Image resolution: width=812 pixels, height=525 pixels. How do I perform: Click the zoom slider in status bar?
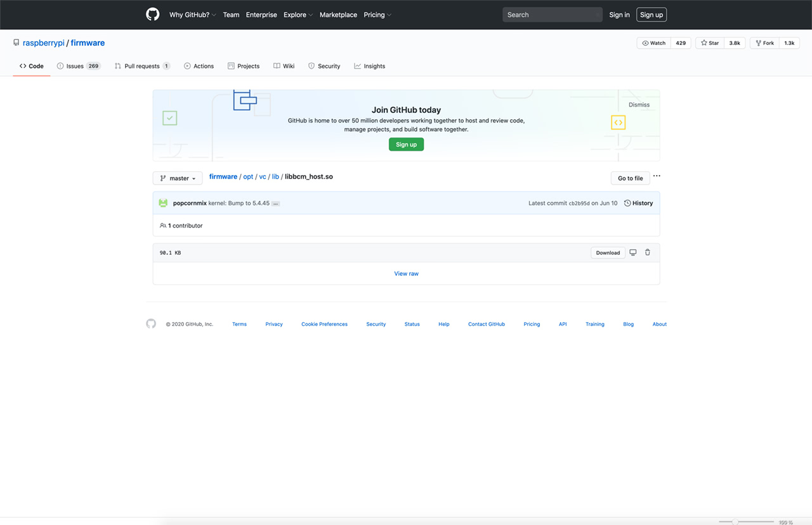tap(746, 522)
